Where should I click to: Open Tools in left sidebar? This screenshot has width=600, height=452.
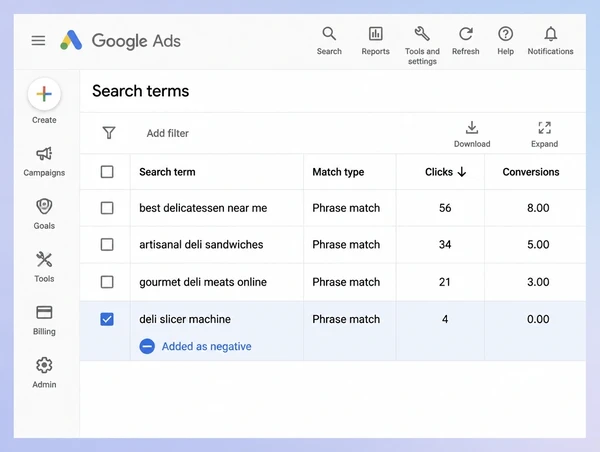coord(44,267)
